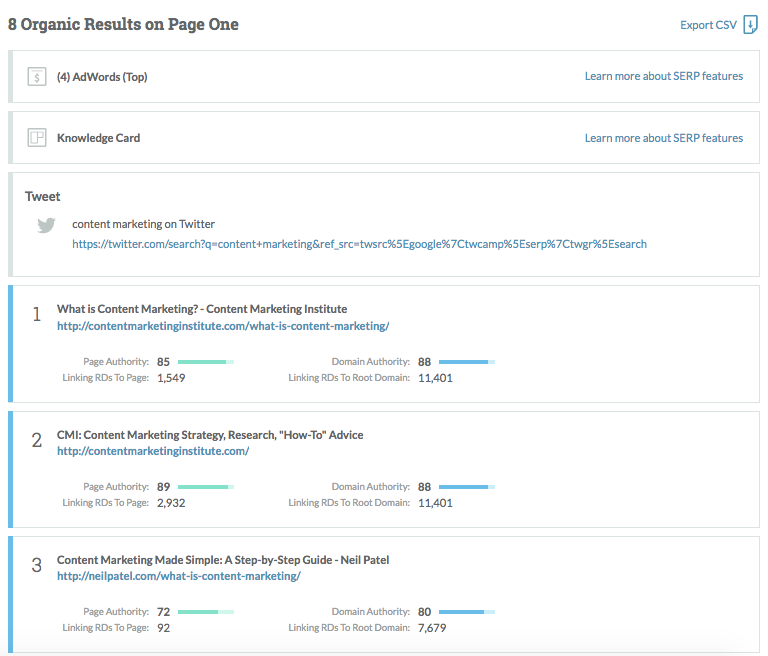
Task: Click Page Authority bar for result 2
Action: coord(206,486)
